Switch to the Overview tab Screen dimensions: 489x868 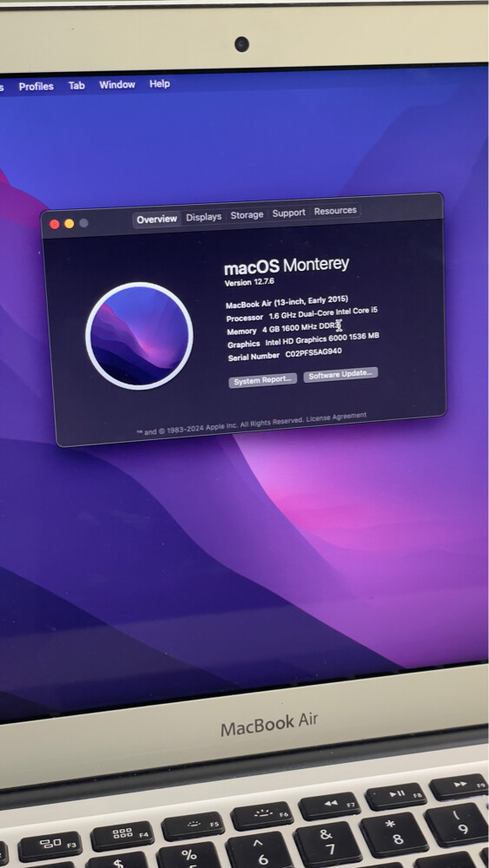click(x=156, y=220)
